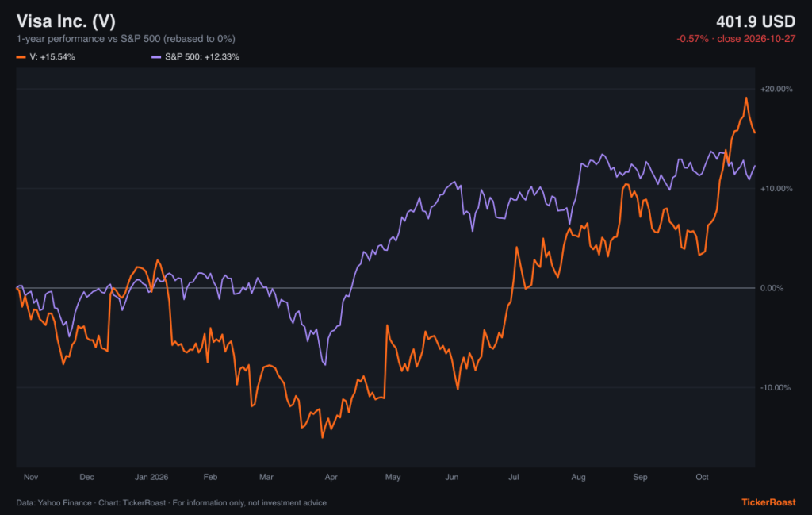Click the Sep x-axis label
The height and width of the screenshot is (515, 812).
point(640,477)
